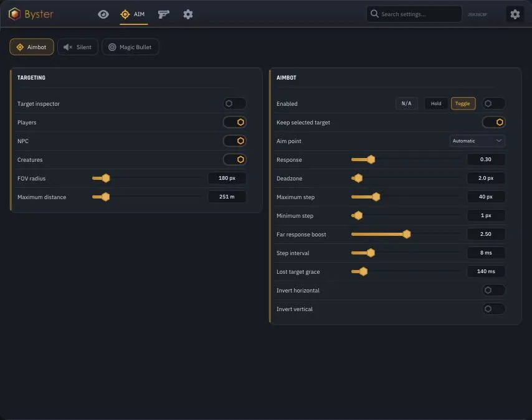Select the AIM crosshair tab
Viewport: 532px width, 420px height.
[x=134, y=14]
